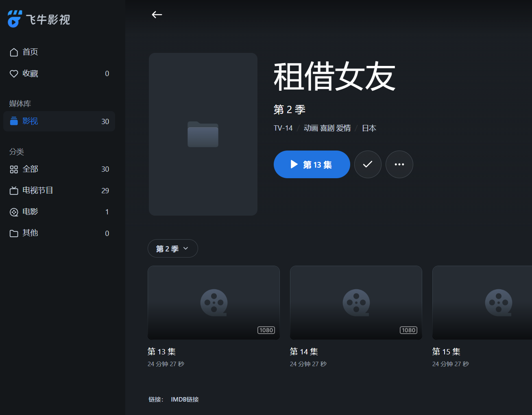Click the 媒体库 section heading
The width and height of the screenshot is (532, 415).
coord(20,104)
